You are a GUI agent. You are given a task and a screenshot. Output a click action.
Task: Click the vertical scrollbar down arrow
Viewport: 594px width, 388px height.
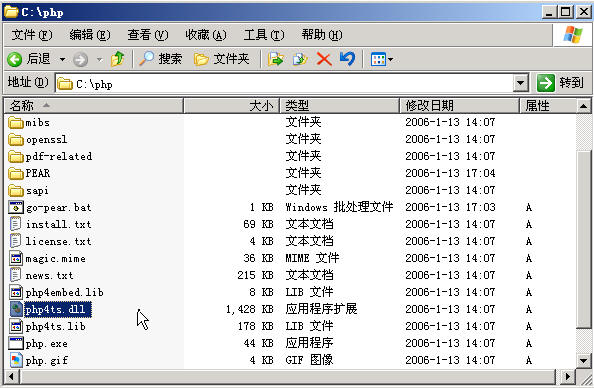583,360
